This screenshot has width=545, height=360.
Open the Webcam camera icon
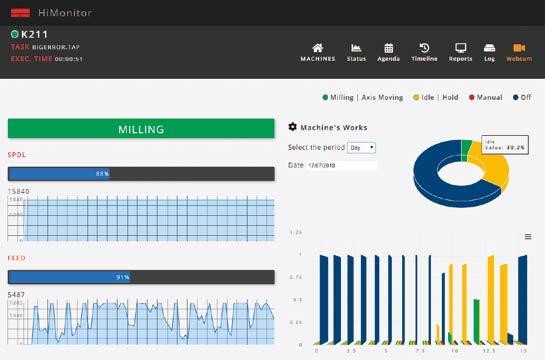(519, 48)
